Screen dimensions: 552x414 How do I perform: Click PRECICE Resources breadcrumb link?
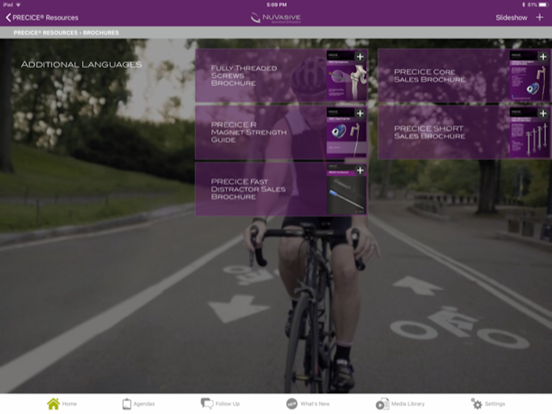tap(45, 33)
